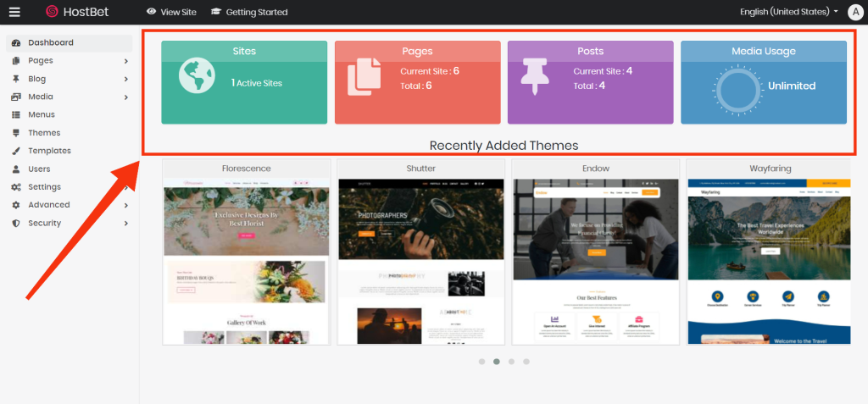Click the globe icon in Sites card
The width and height of the screenshot is (868, 404).
pyautogui.click(x=197, y=75)
